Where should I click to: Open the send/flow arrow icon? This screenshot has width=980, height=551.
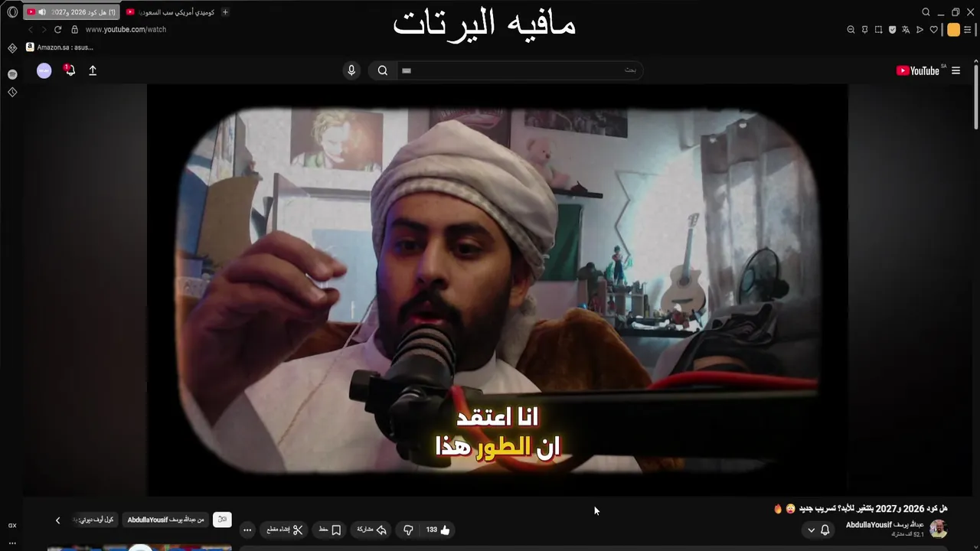coord(920,29)
